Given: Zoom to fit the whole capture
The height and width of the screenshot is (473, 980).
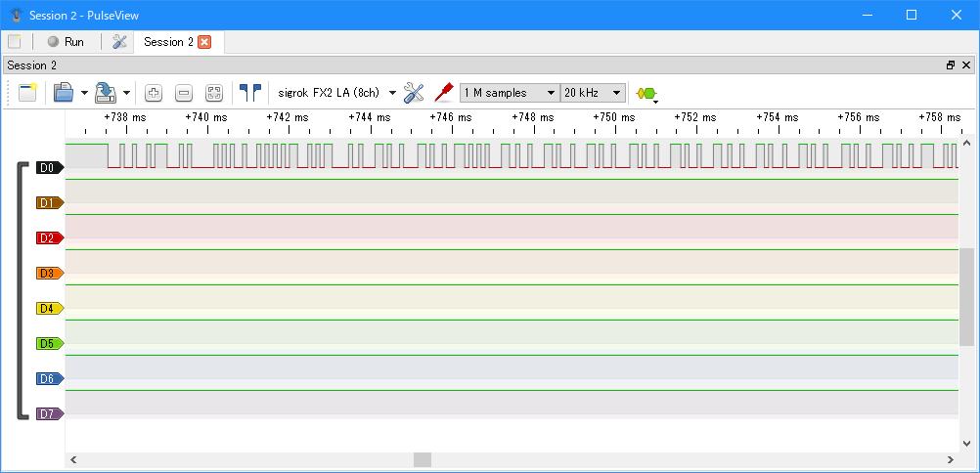Looking at the screenshot, I should click(x=214, y=93).
